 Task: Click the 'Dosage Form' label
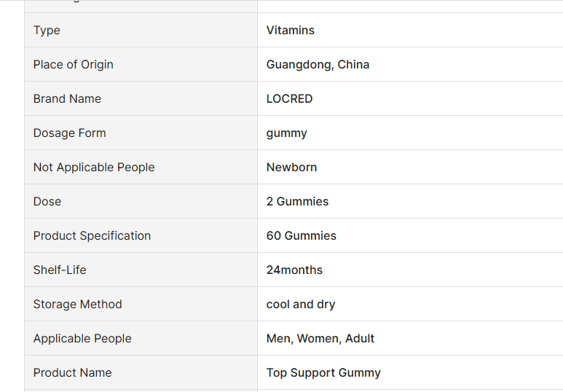coord(69,133)
